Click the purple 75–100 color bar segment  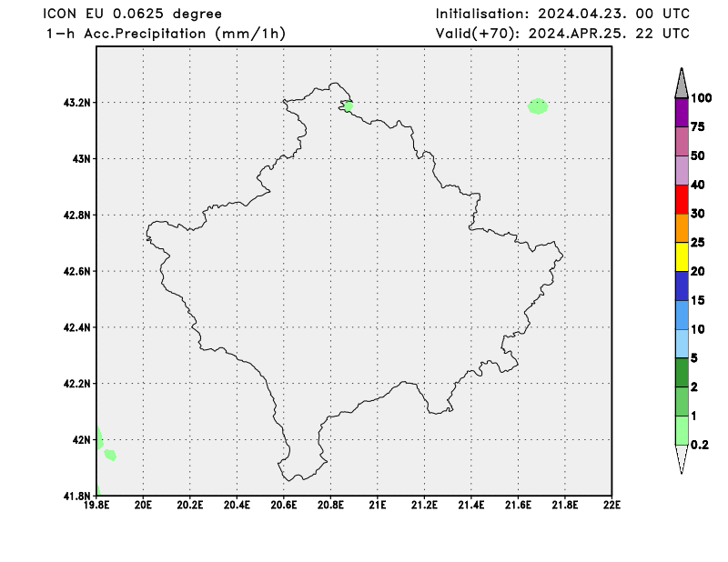682,112
